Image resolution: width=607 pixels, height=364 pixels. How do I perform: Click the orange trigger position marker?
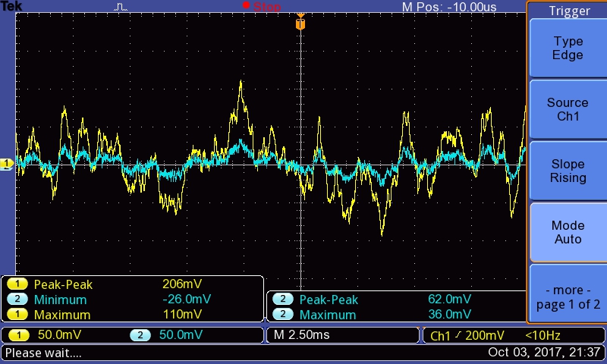300,24
